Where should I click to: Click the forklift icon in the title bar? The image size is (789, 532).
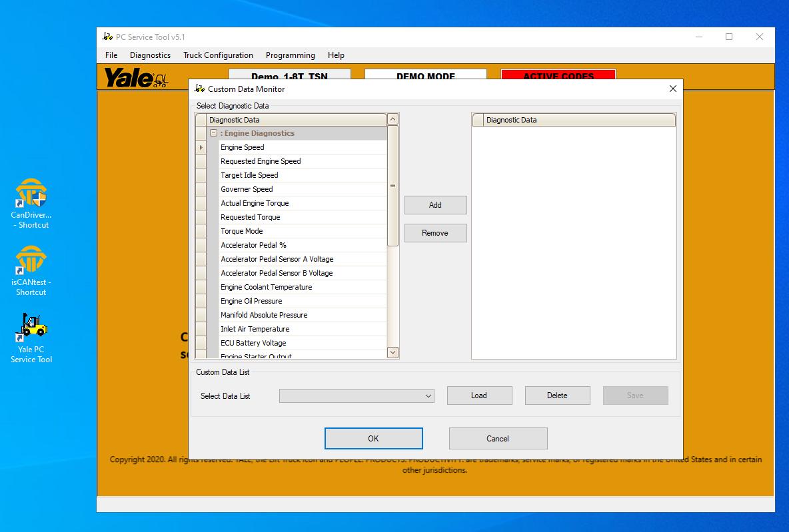[x=105, y=37]
